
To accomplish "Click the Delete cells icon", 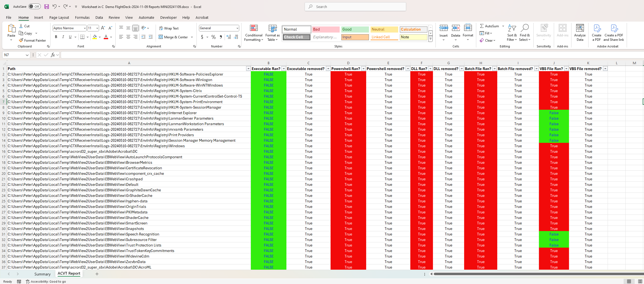I will click(456, 28).
